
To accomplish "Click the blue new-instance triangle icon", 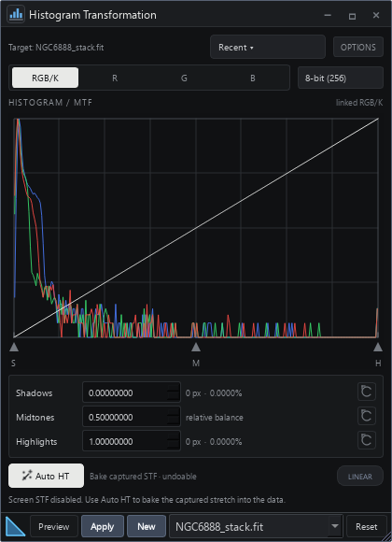I will [16, 527].
